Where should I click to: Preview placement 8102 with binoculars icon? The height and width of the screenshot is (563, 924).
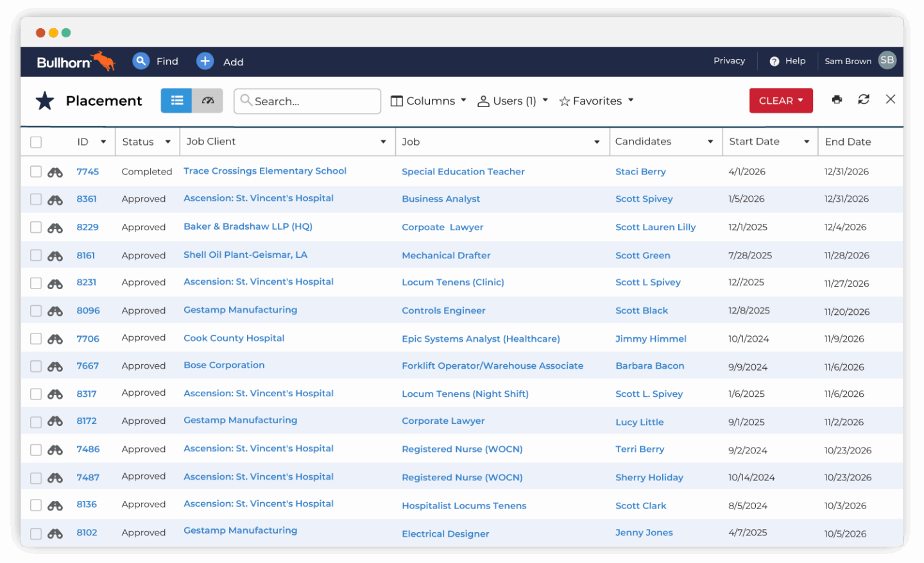(x=55, y=534)
